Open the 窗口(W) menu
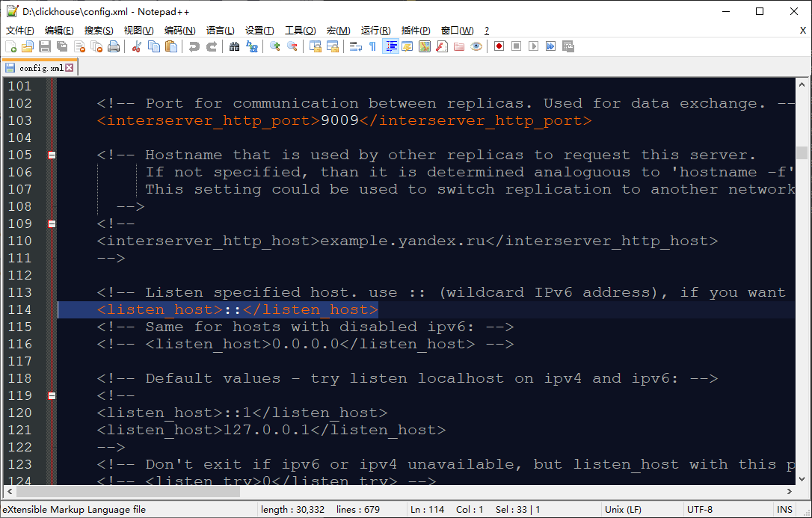This screenshot has height=518, width=812. click(457, 31)
